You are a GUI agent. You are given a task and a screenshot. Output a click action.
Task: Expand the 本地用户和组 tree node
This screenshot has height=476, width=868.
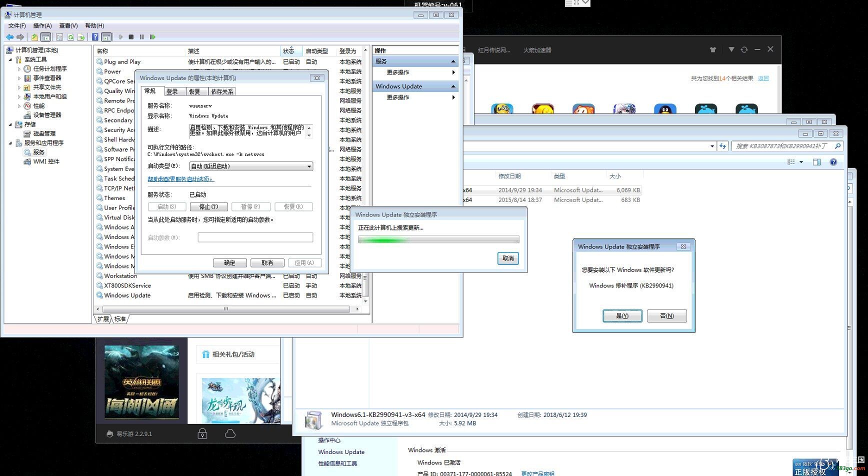(x=19, y=96)
